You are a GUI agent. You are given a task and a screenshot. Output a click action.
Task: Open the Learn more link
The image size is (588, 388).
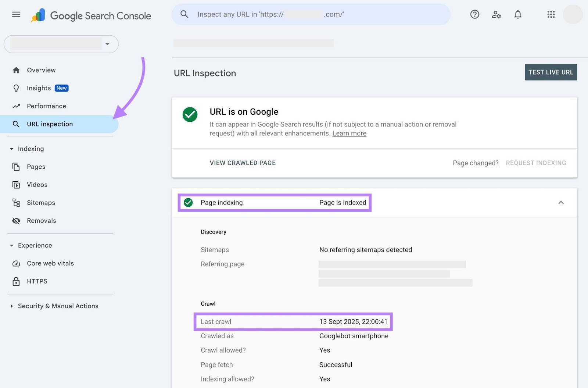[349, 133]
